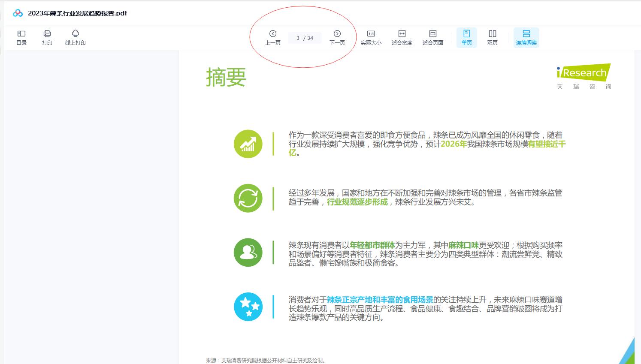This screenshot has width=641, height=364.
Task: Click the blue stars circle icon
Action: coord(248,307)
